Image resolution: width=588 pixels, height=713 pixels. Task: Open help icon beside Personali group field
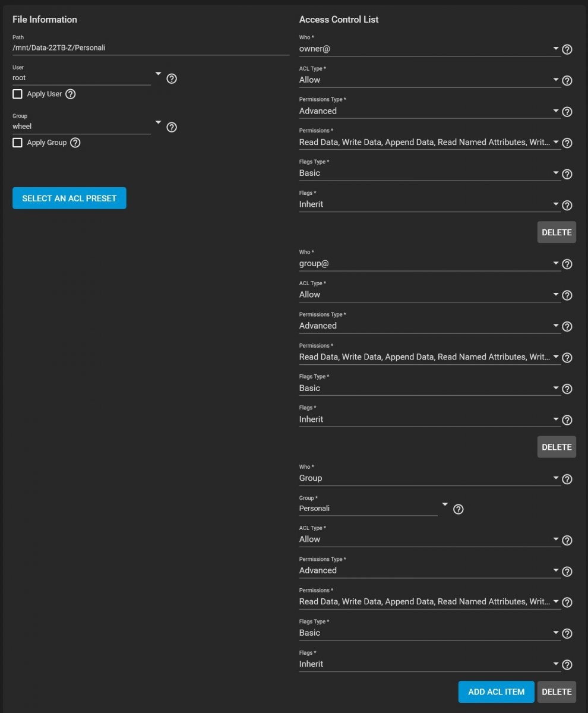point(459,509)
